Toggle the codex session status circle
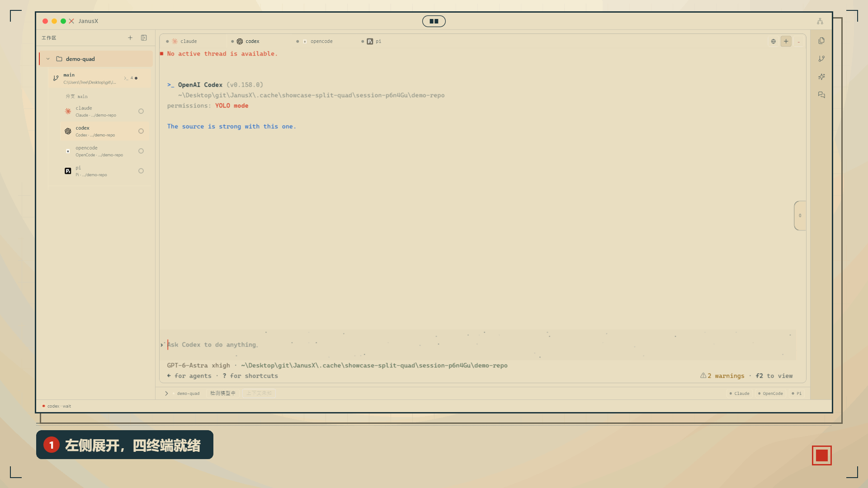Screen dimensions: 868x488 (x=141, y=131)
